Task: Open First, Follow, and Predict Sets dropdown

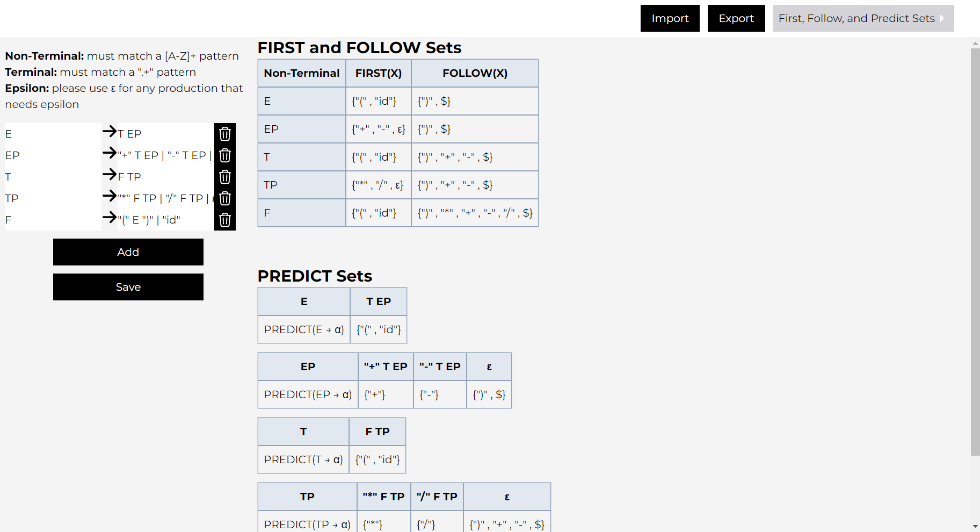Action: click(863, 18)
